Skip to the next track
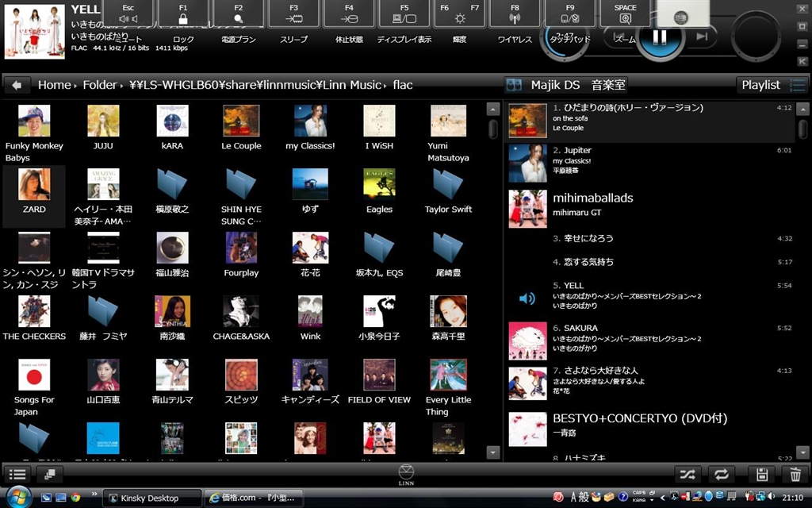The image size is (812, 508). (702, 36)
